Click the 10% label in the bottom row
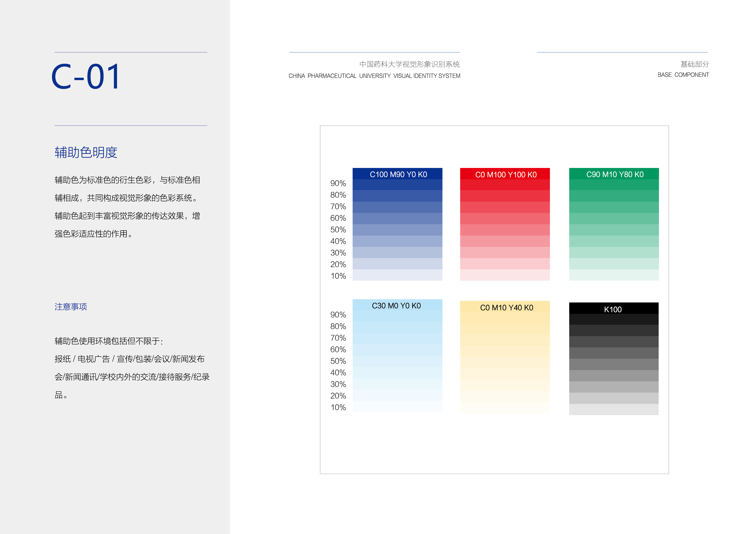The image size is (756, 534). 338,407
